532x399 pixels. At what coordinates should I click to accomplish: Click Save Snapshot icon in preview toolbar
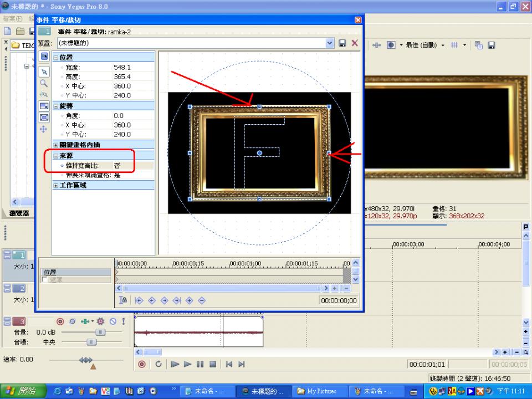pyautogui.click(x=491, y=45)
